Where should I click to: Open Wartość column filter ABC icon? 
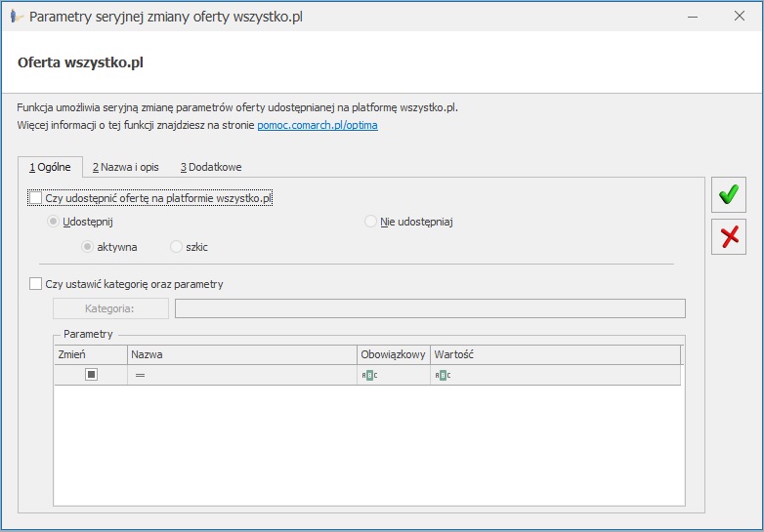pyautogui.click(x=443, y=375)
